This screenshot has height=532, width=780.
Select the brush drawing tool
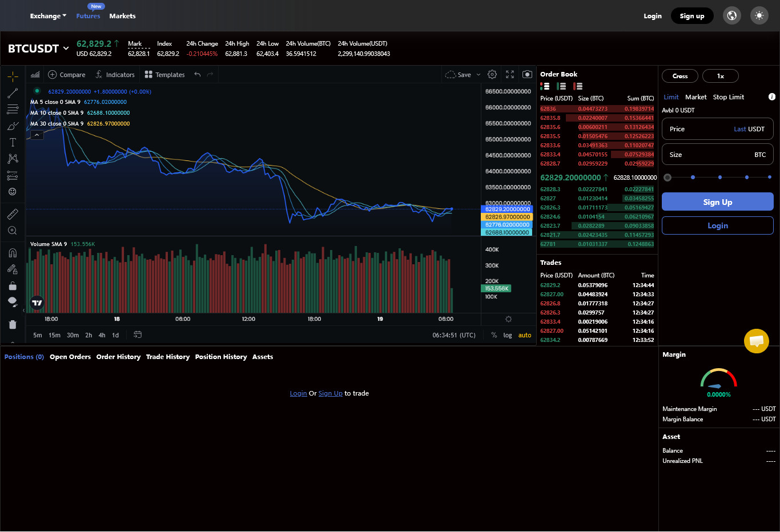tap(13, 126)
